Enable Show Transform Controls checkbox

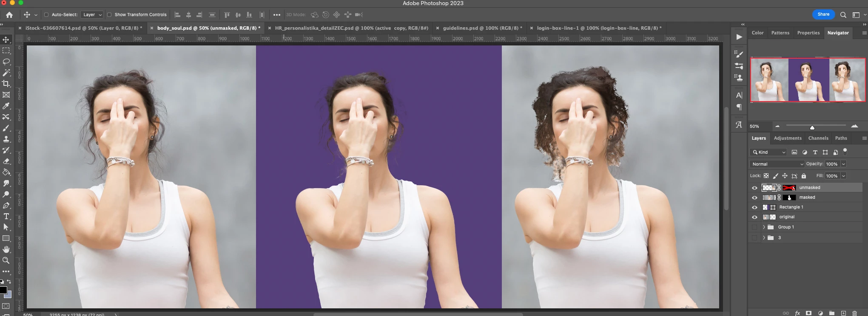coord(109,14)
